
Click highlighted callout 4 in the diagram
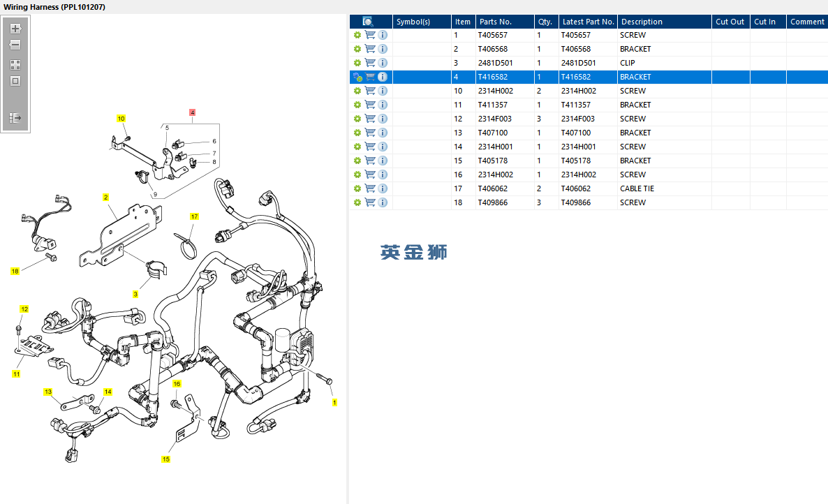click(x=193, y=112)
